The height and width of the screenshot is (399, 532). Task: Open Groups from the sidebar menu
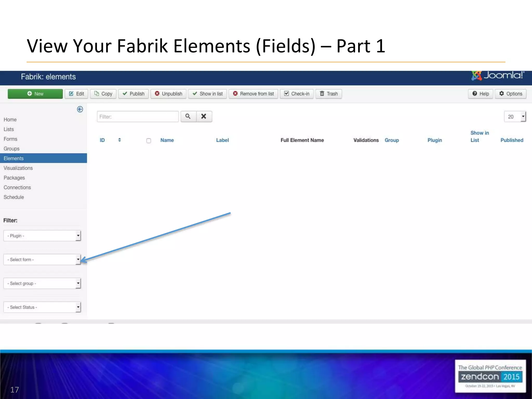tap(12, 149)
